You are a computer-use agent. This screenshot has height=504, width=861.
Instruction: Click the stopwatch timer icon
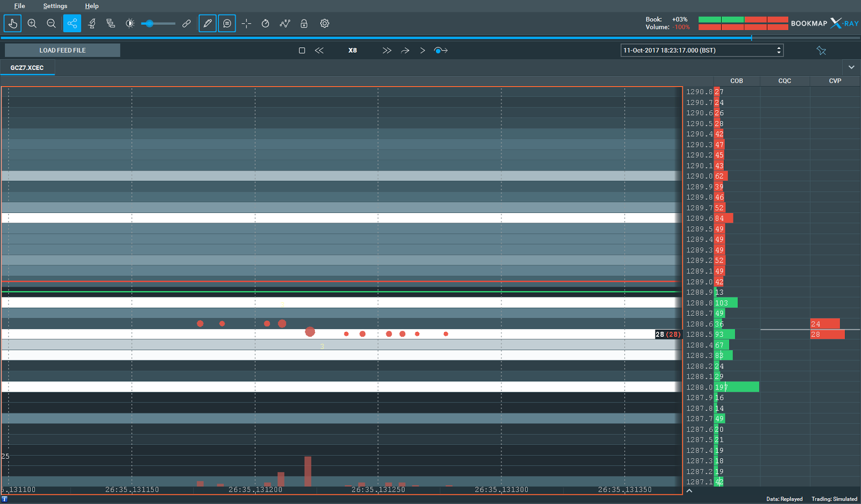tap(265, 24)
